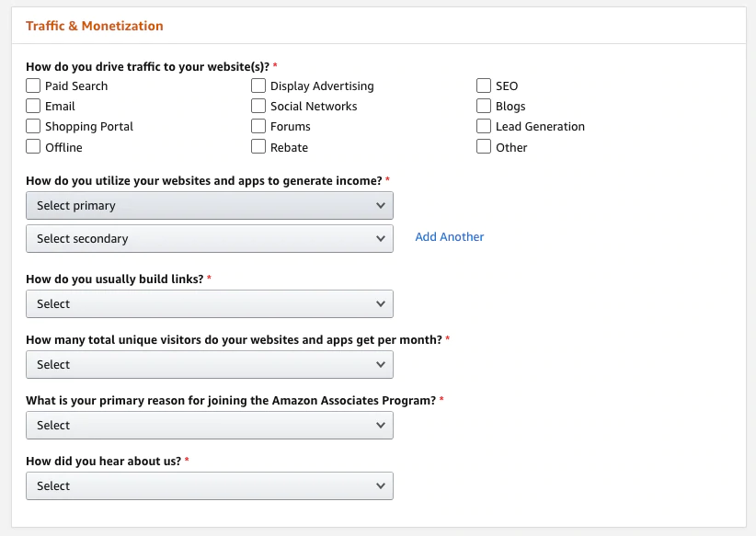Expand the Select secondary dropdown
The width and height of the screenshot is (756, 536).
point(210,239)
